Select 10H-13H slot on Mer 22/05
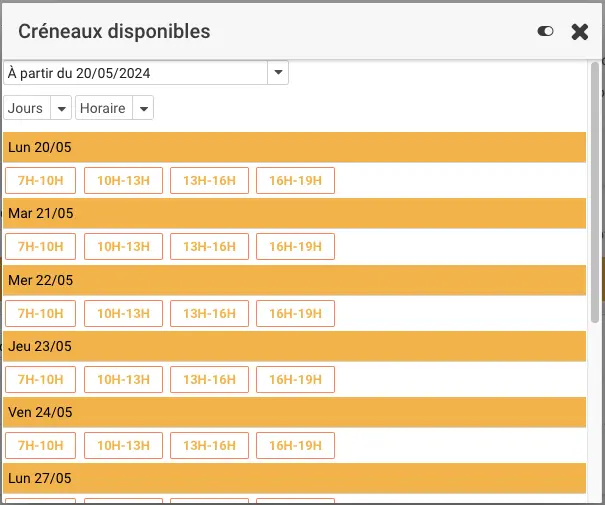 click(x=123, y=313)
